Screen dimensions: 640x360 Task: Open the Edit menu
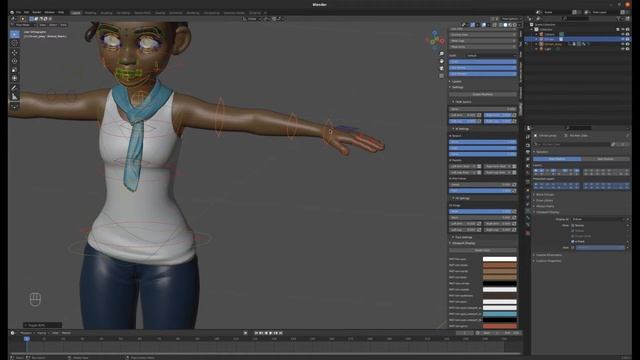[x=27, y=12]
